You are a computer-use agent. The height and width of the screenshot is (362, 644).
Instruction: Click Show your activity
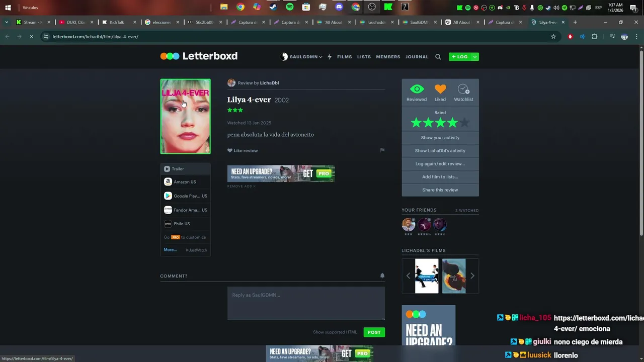440,138
